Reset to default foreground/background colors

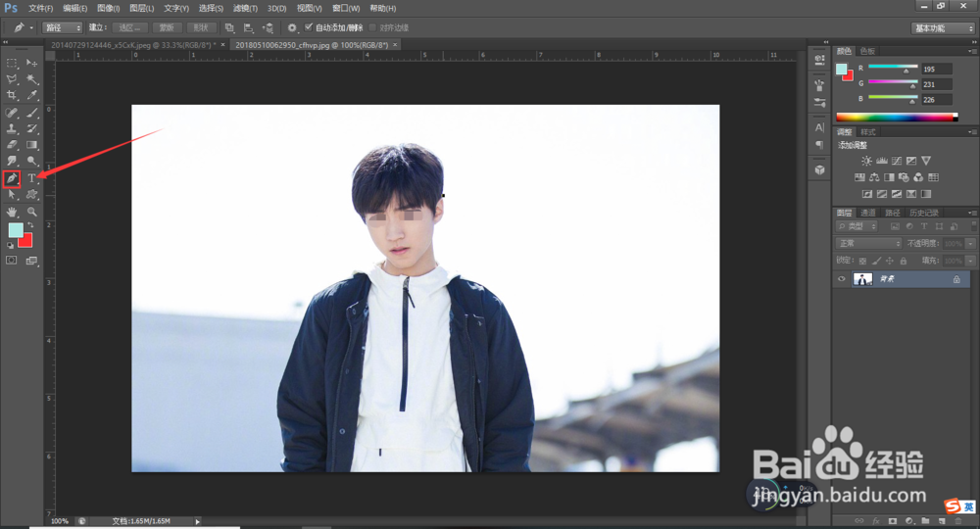click(x=10, y=246)
